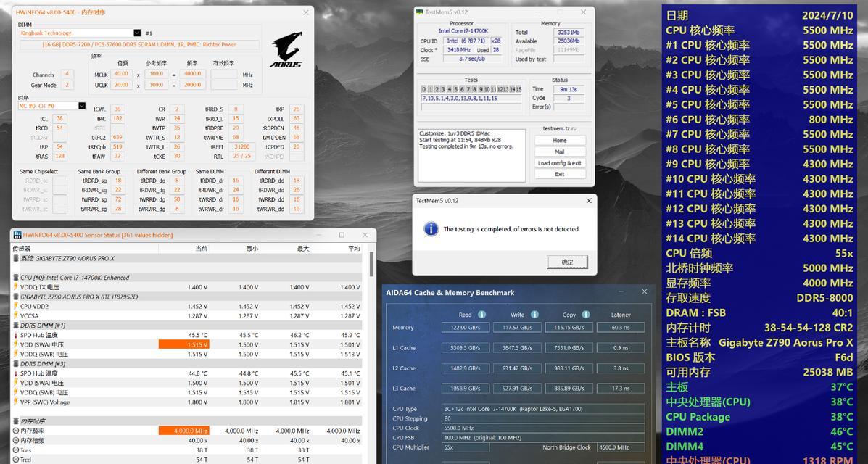The width and height of the screenshot is (868, 464).
Task: Click the clock icon beside 内存频率
Action: (15, 431)
